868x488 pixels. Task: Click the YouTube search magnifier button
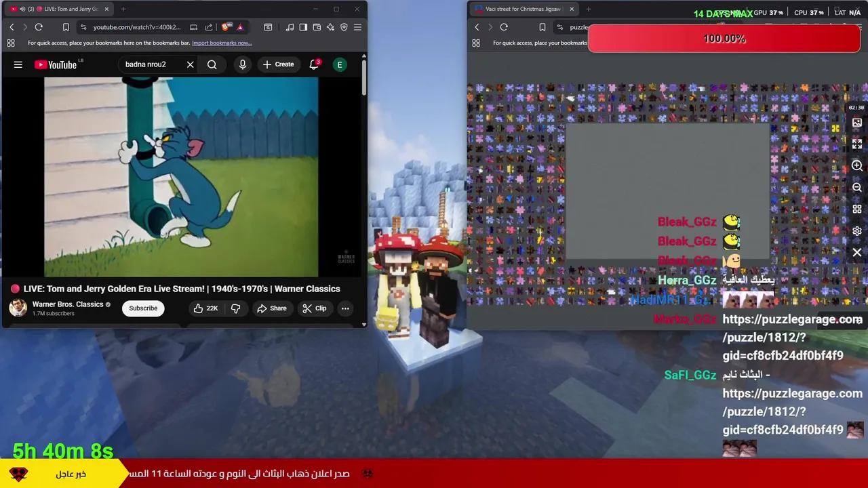212,64
